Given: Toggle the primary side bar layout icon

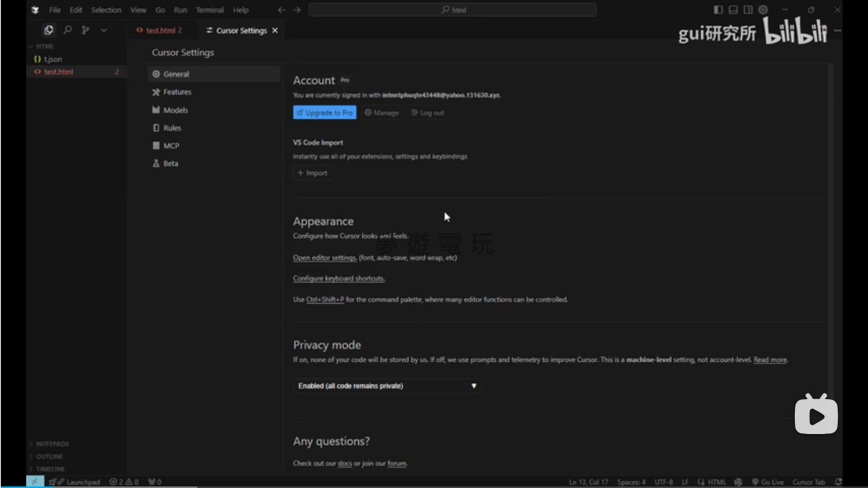Looking at the screenshot, I should point(718,10).
